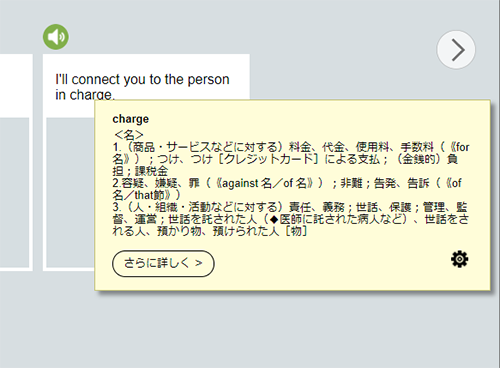Select the word "I'll" at the sentence start
Image resolution: width=500 pixels, height=368 pixels.
pyautogui.click(x=61, y=79)
